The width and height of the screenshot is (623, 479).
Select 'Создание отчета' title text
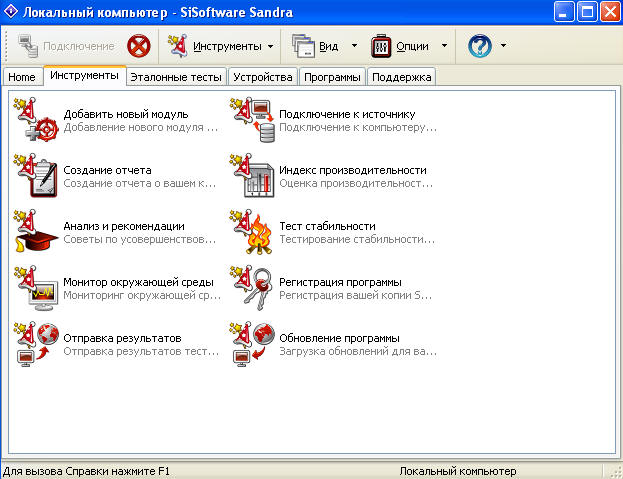point(107,170)
